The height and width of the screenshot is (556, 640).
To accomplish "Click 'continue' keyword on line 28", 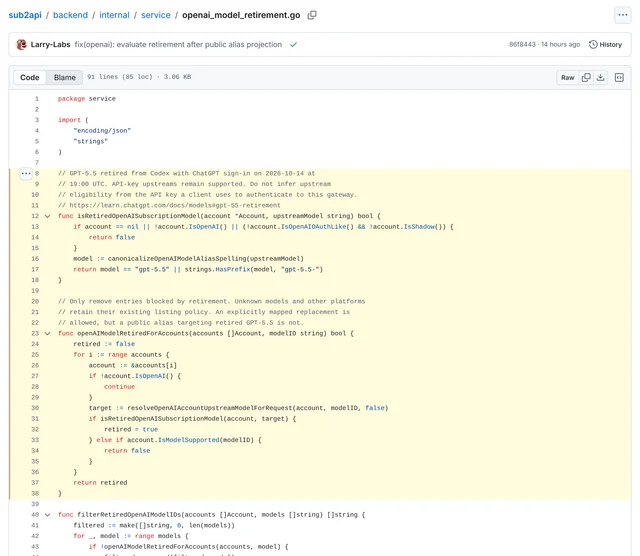I will coord(119,387).
